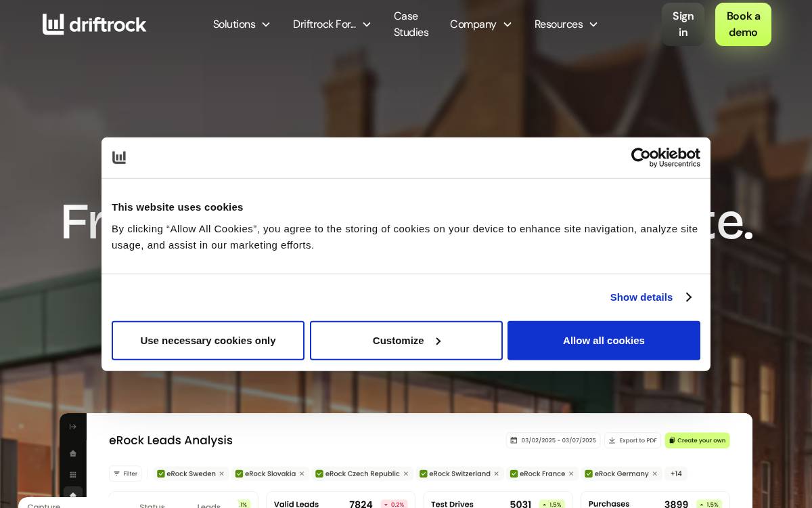Go to Case Studies page
This screenshot has height=508, width=812.
click(x=411, y=24)
